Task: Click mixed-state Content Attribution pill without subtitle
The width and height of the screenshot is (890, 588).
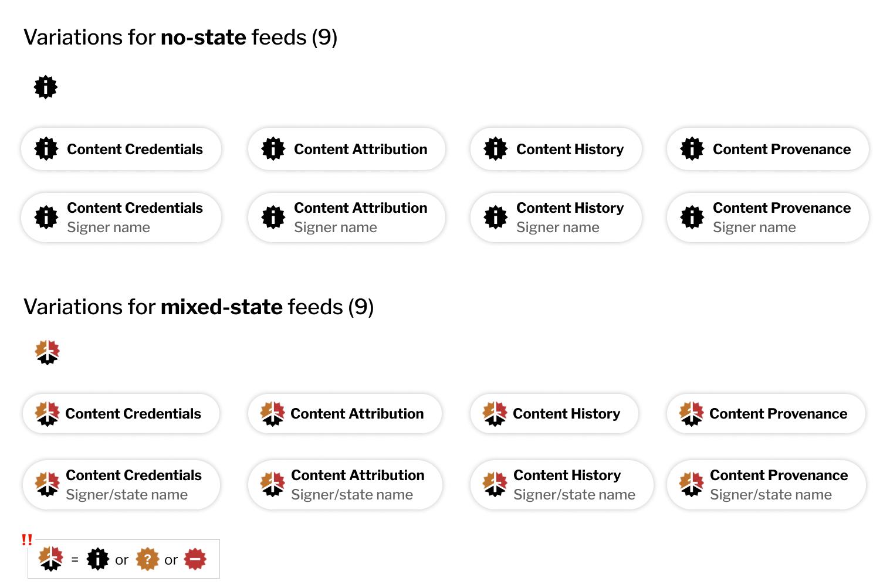Action: click(x=345, y=414)
